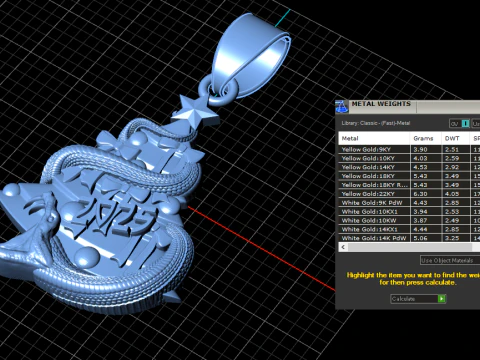The width and height of the screenshot is (480, 360).
Task: Click the Metal column header
Action: pos(374,138)
